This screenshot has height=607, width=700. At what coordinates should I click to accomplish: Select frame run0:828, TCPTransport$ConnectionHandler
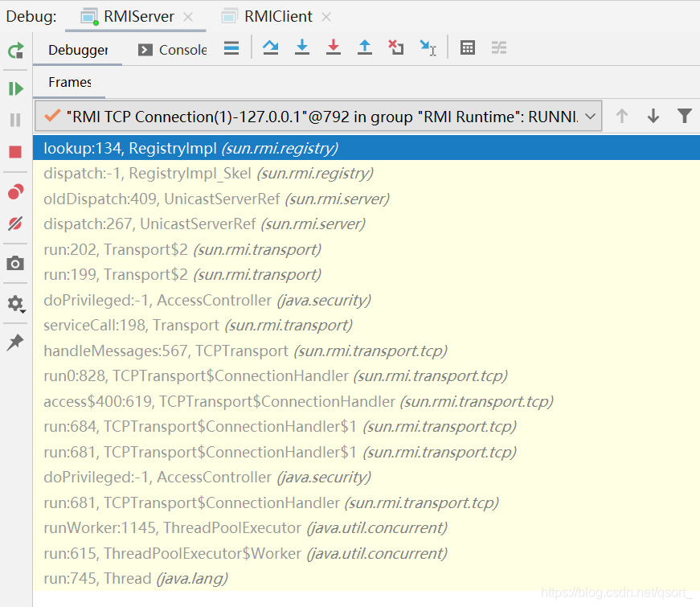tap(366, 376)
